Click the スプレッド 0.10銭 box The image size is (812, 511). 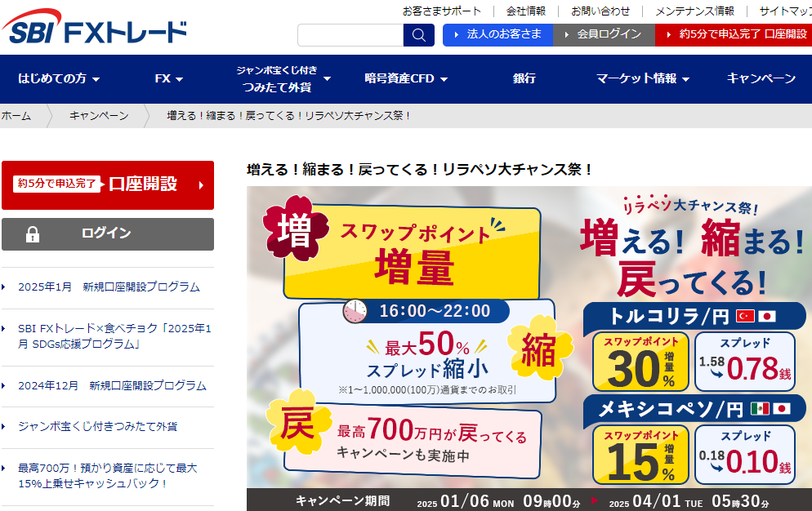click(x=745, y=455)
